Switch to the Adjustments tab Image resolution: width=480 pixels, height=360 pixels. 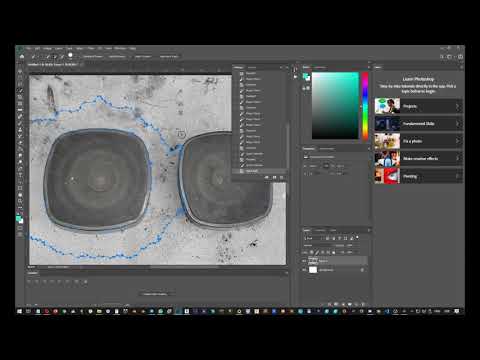[327, 149]
